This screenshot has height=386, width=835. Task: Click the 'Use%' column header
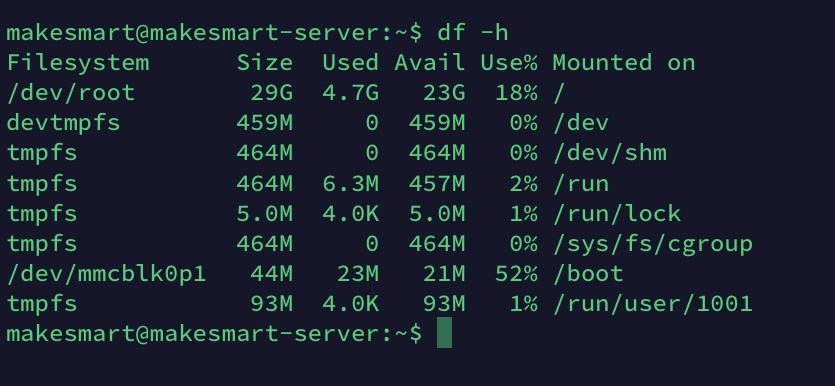509,63
